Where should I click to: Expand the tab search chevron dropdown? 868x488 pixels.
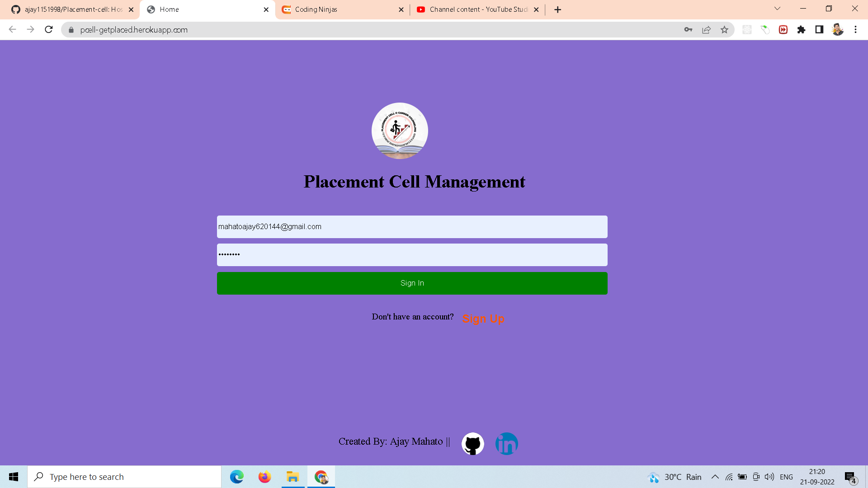(777, 9)
